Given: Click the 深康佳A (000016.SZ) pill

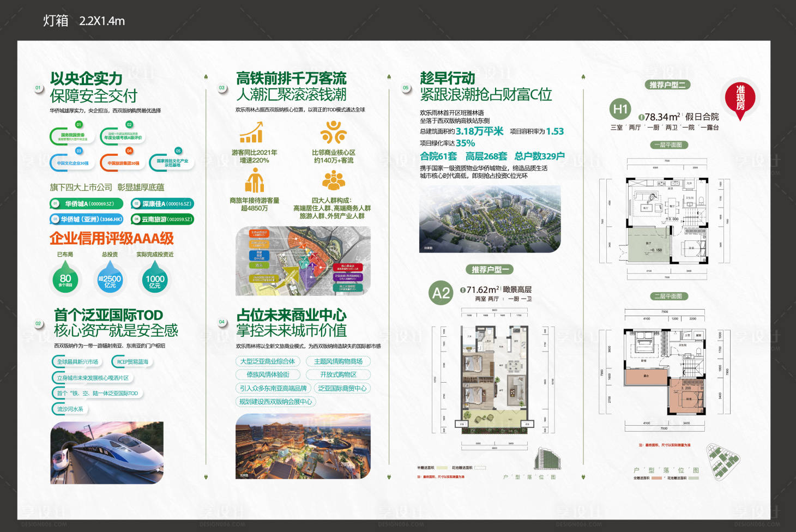Looking at the screenshot, I should click(162, 204).
